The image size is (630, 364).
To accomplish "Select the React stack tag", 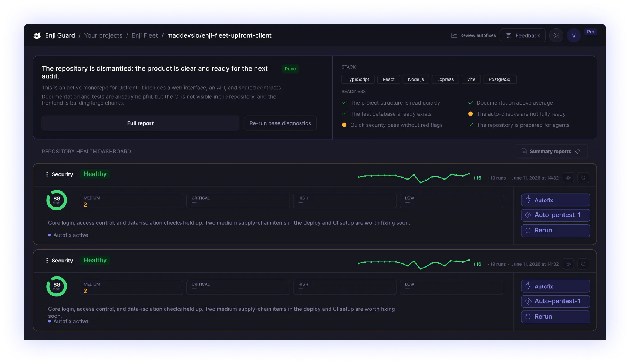I will pyautogui.click(x=388, y=79).
